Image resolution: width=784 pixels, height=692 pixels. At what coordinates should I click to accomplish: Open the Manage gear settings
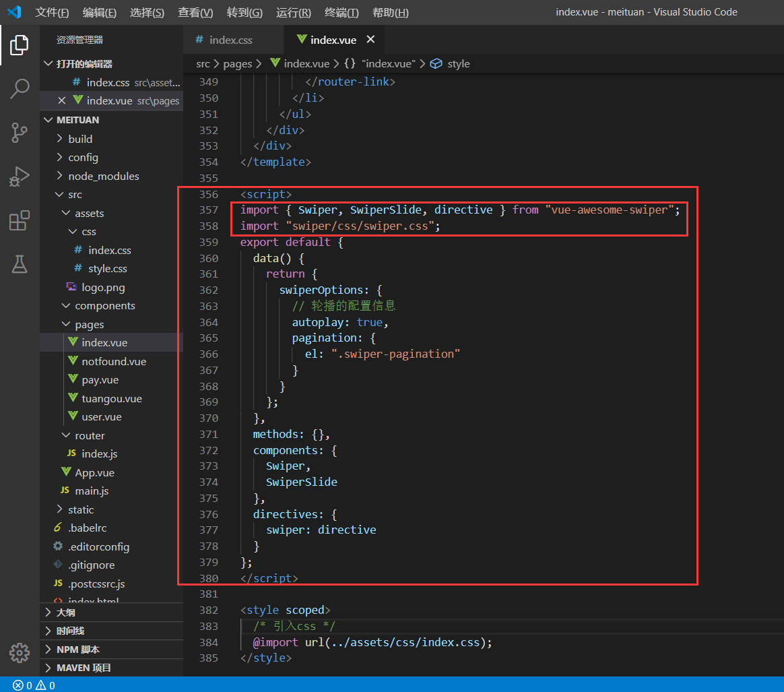19,652
